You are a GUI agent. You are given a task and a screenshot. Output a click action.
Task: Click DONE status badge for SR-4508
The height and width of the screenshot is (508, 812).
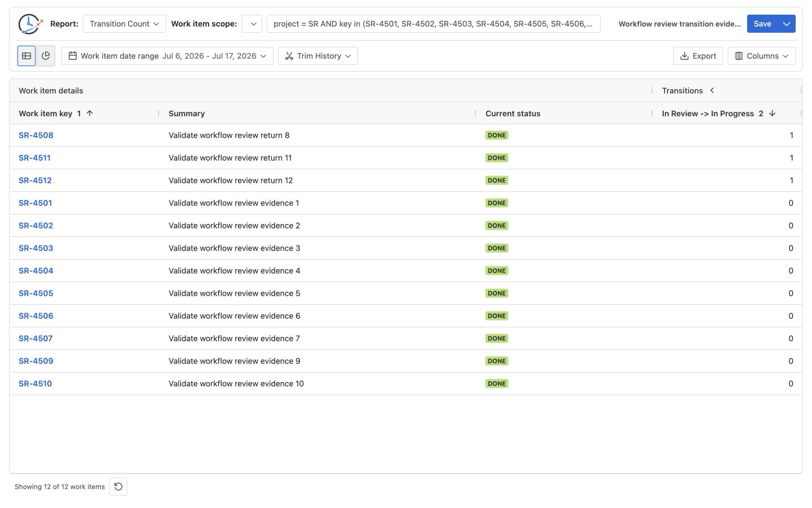point(497,135)
